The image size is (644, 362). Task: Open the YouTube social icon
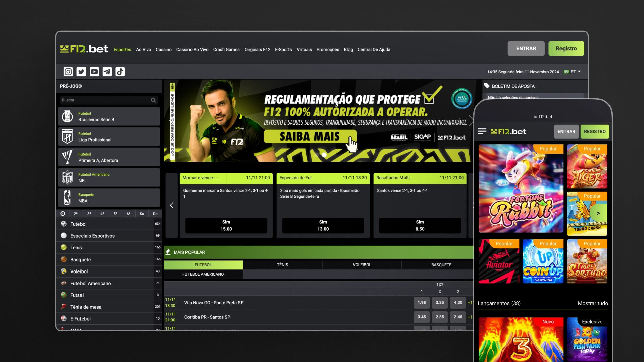coord(94,72)
